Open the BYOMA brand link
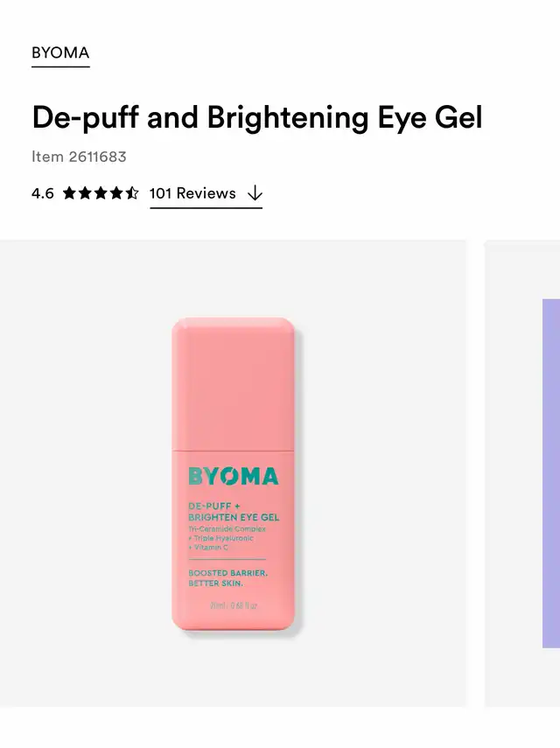 pos(60,53)
